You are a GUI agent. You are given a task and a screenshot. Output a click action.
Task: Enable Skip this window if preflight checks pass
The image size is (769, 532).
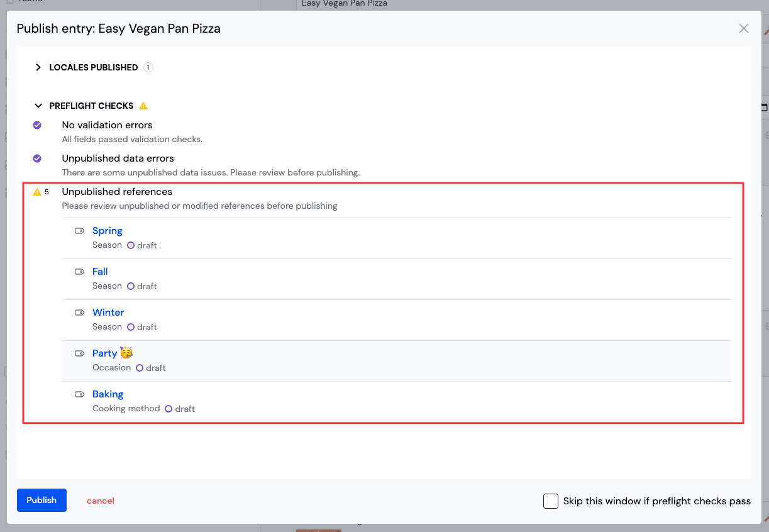coord(551,501)
